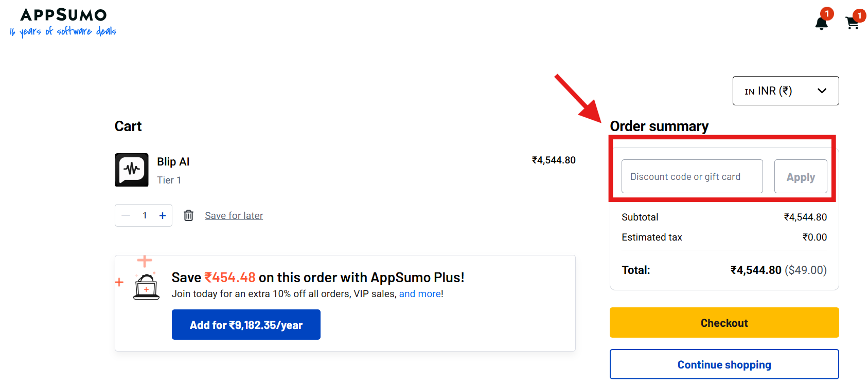868x387 pixels.
Task: Open the notification bell with badge count
Action: click(822, 23)
